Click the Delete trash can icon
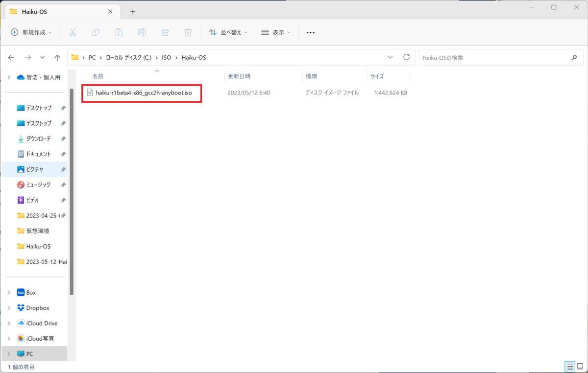Viewport: 588px width, 373px height. pyautogui.click(x=188, y=32)
